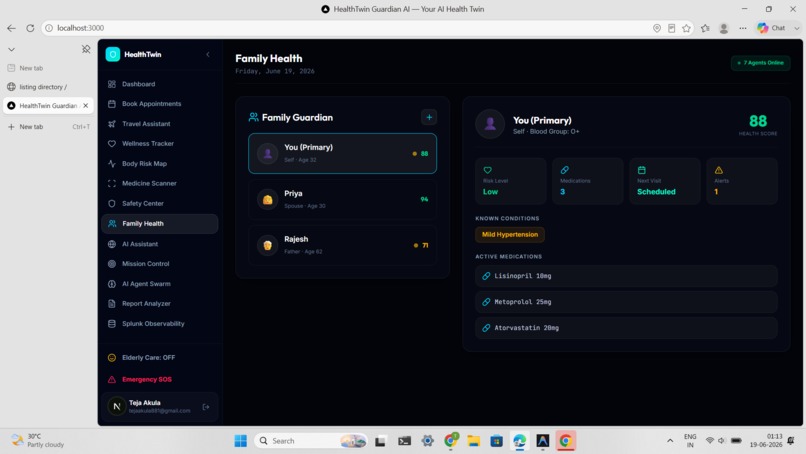This screenshot has width=806, height=454.
Task: Open the browser profile icon
Action: click(x=724, y=28)
